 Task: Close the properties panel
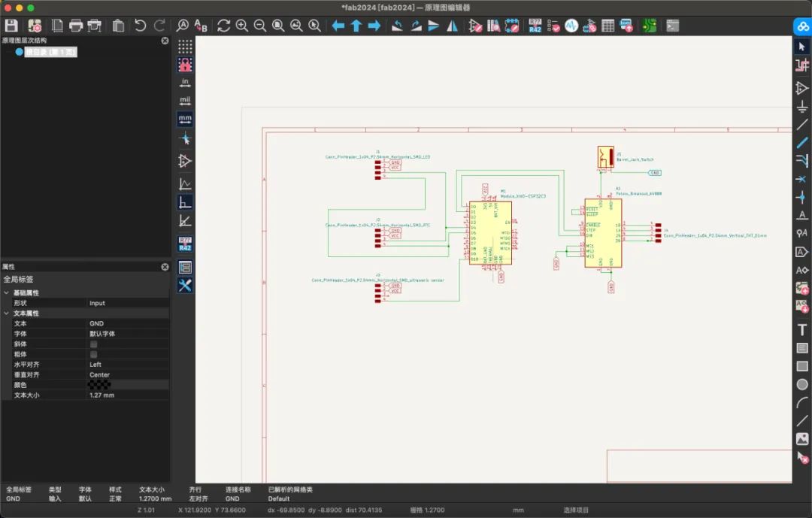(x=165, y=267)
